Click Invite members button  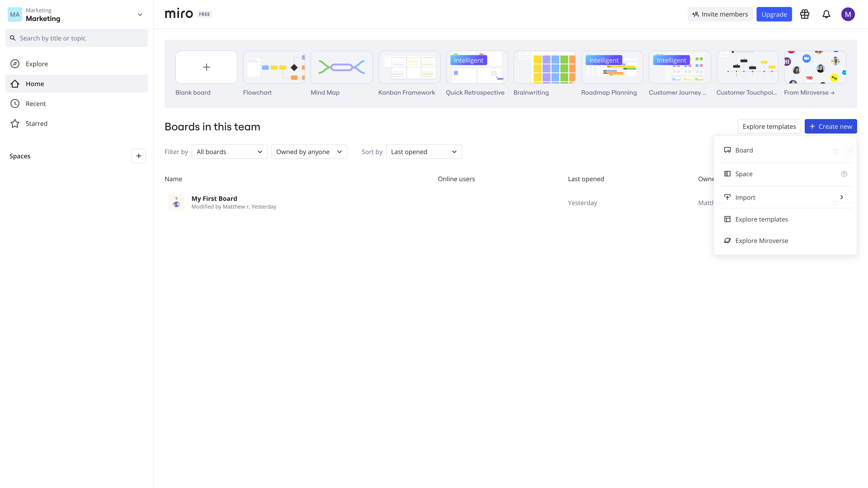(720, 14)
